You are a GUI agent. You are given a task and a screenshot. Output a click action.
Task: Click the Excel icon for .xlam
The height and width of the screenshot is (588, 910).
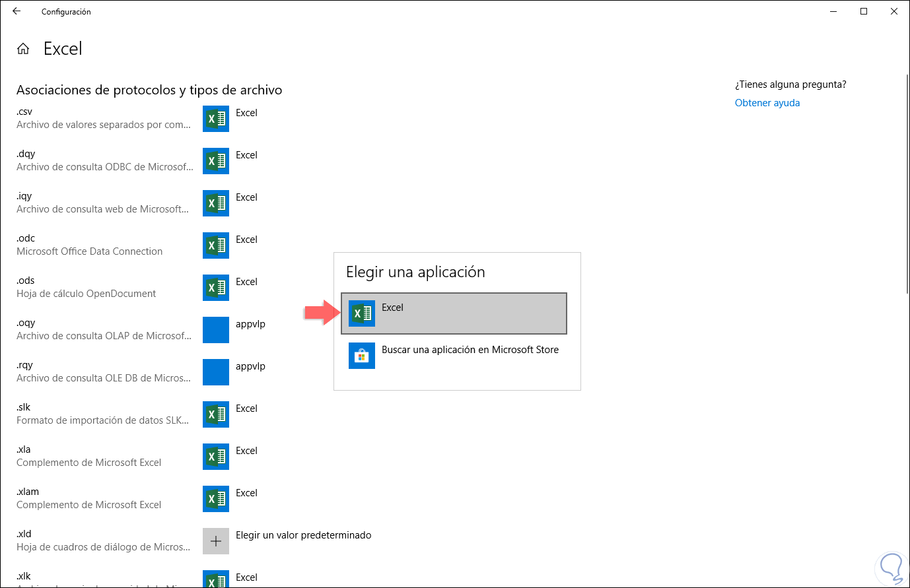coord(216,499)
